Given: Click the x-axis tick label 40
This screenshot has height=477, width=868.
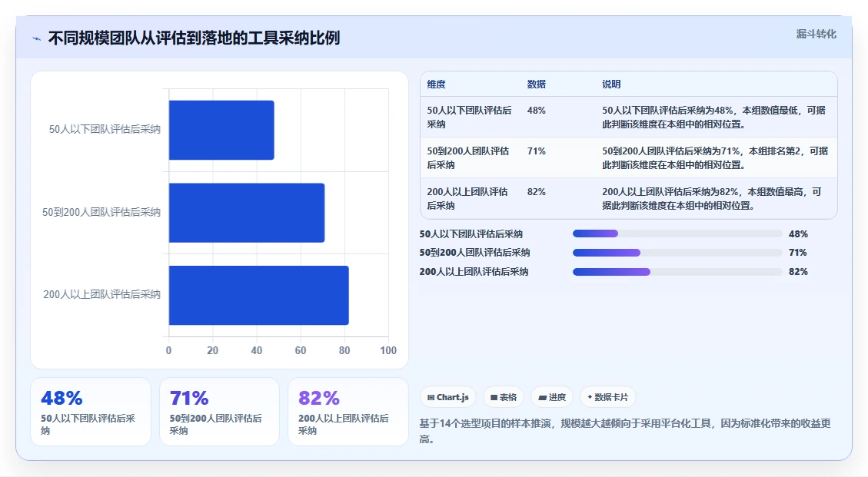Looking at the screenshot, I should coord(256,350).
